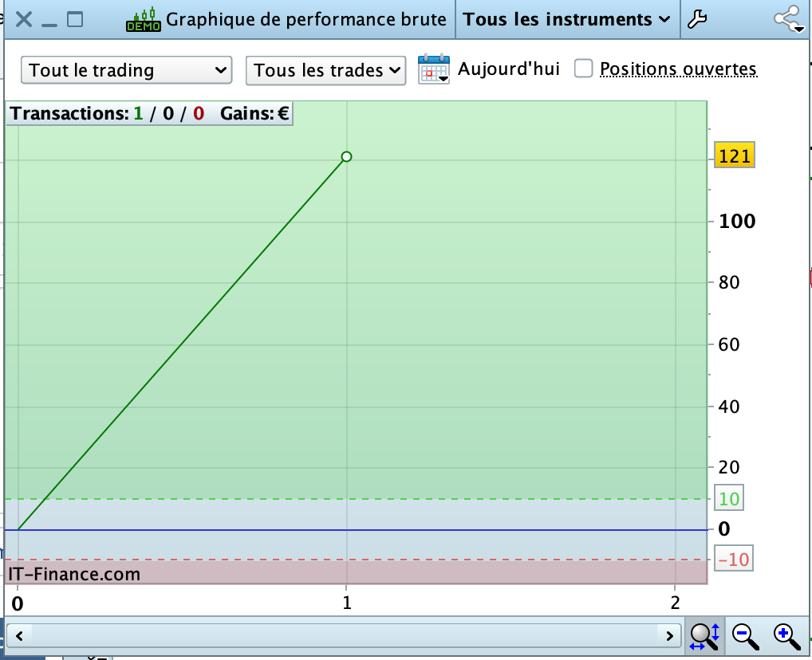Click the x-axis label 1
812x660 pixels.
346,603
